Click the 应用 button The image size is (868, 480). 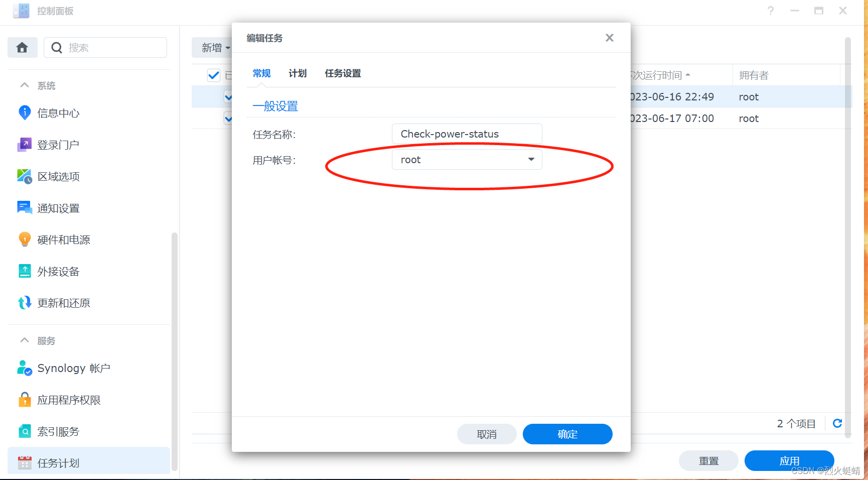789,460
